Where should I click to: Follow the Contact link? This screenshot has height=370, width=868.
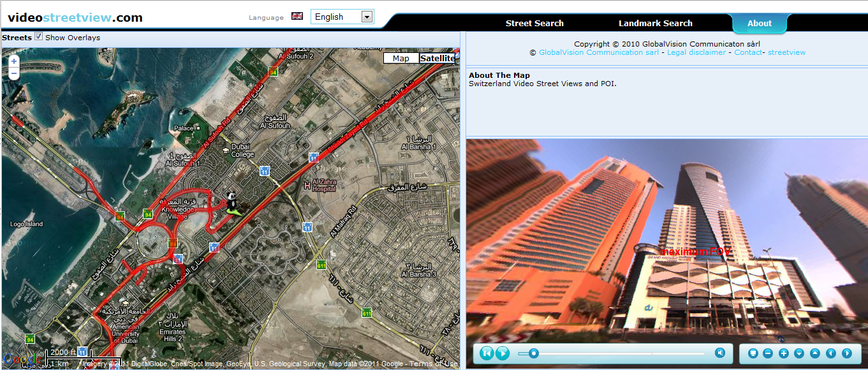pos(748,52)
